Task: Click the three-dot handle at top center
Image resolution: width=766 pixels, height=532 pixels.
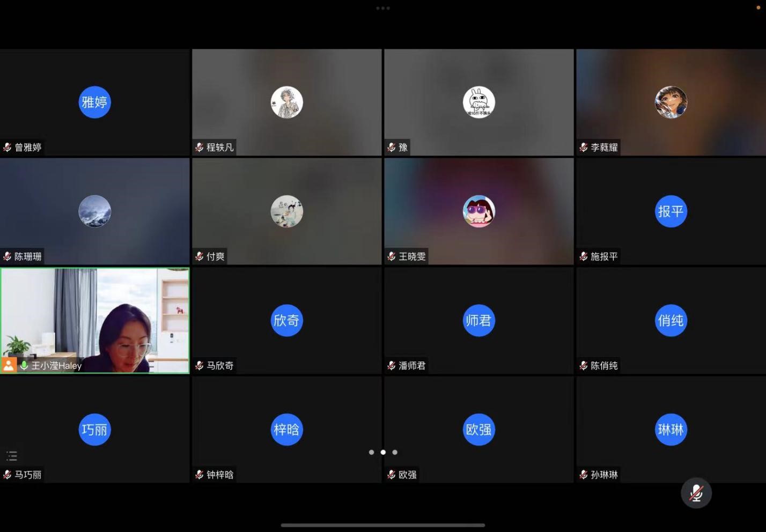Action: pyautogui.click(x=382, y=8)
